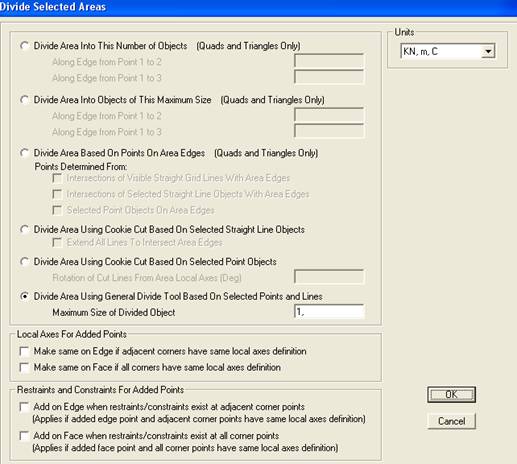Enable Make same on Edge checkbox
Image resolution: width=517 pixels, height=464 pixels.
24,351
